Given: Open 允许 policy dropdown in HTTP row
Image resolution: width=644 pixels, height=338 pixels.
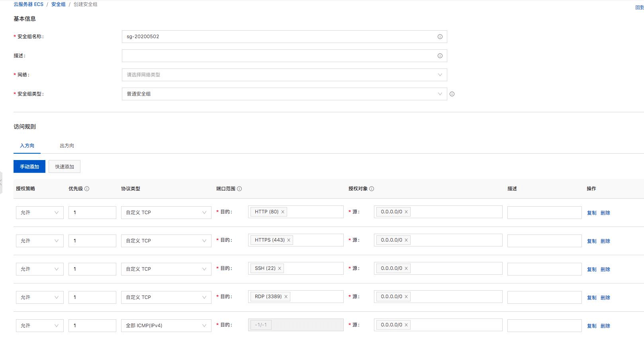Looking at the screenshot, I should point(40,213).
